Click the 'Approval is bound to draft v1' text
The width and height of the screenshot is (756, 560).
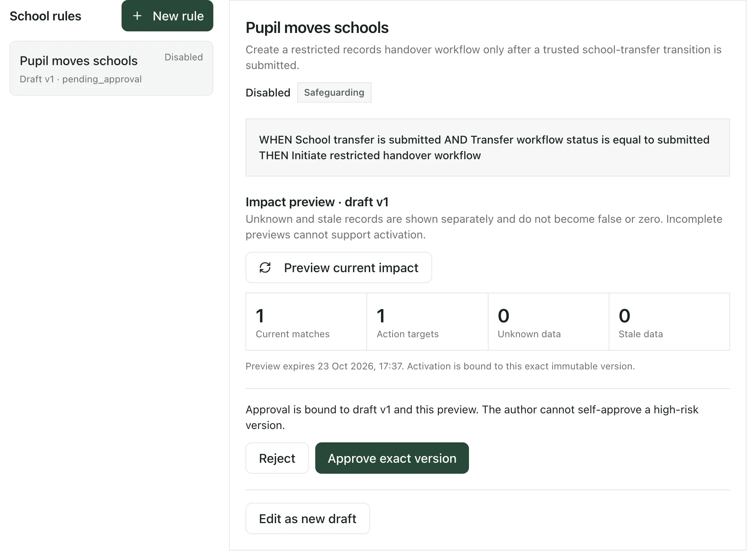(x=472, y=417)
